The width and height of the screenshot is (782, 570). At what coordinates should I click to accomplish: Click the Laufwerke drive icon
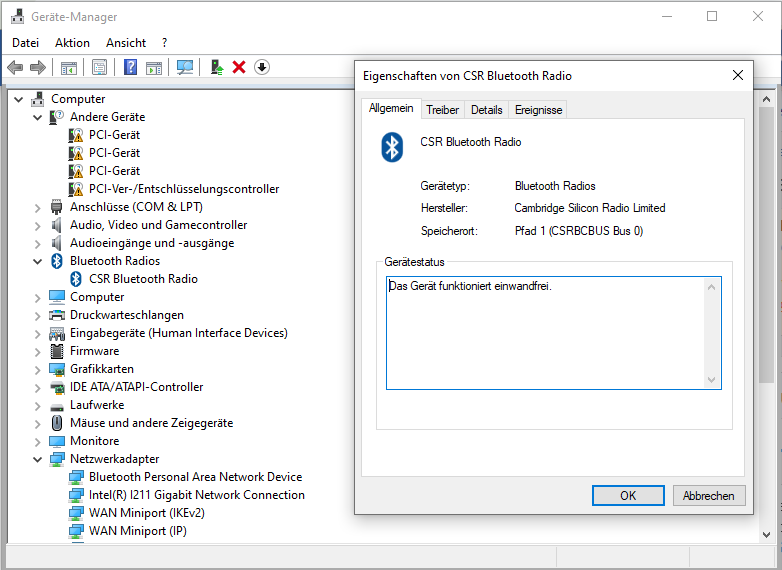[x=57, y=406]
